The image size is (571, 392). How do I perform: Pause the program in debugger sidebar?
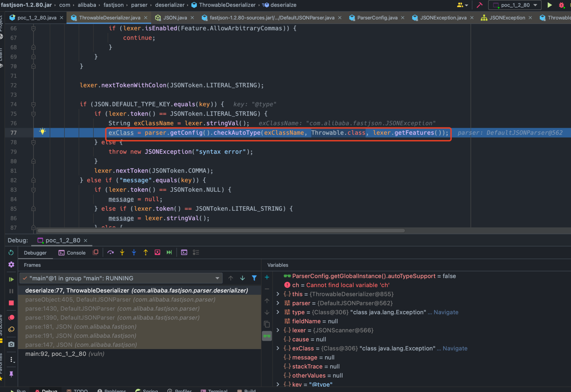pos(11,291)
